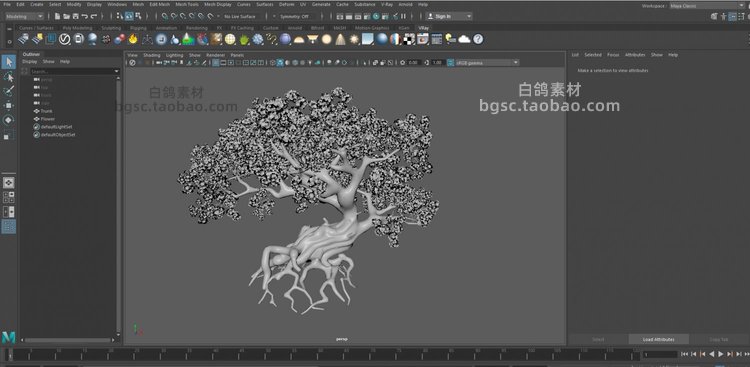Click the V-Ray logo shelf icon
This screenshot has width=750, height=367.
click(x=65, y=39)
